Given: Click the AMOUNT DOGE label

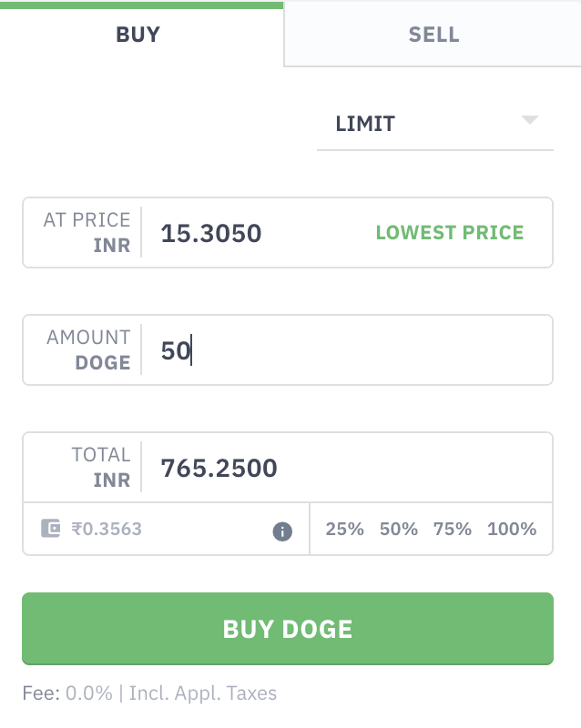Looking at the screenshot, I should (x=88, y=350).
